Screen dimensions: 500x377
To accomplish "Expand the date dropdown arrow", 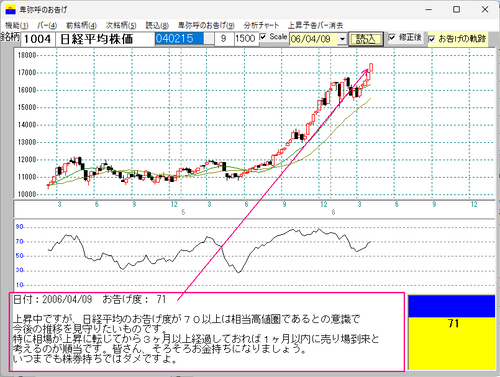I will (x=342, y=39).
